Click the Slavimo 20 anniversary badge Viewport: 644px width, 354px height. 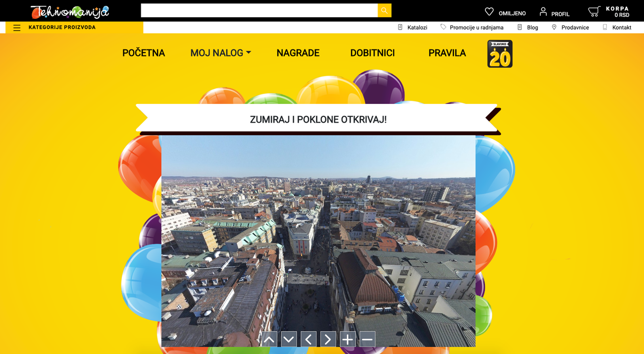(499, 53)
